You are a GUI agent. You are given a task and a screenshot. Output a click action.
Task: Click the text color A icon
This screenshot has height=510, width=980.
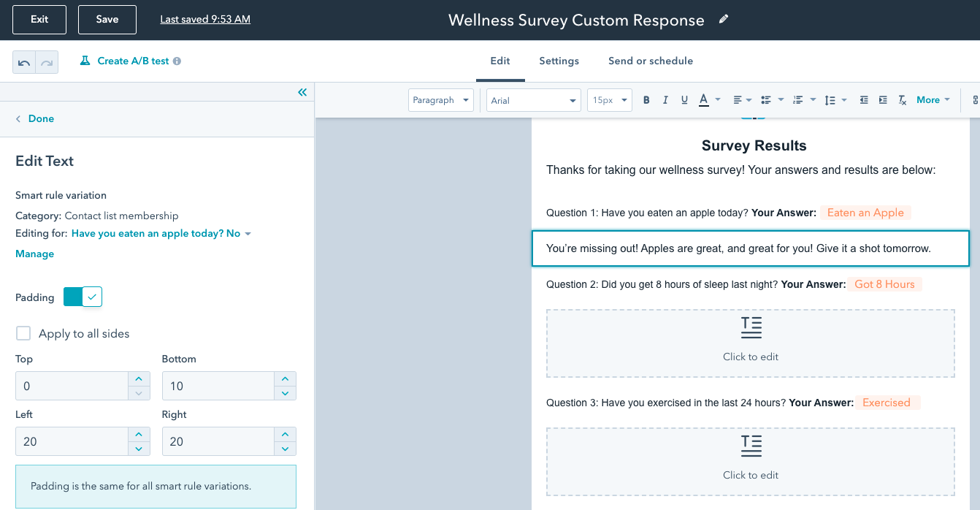pyautogui.click(x=704, y=100)
